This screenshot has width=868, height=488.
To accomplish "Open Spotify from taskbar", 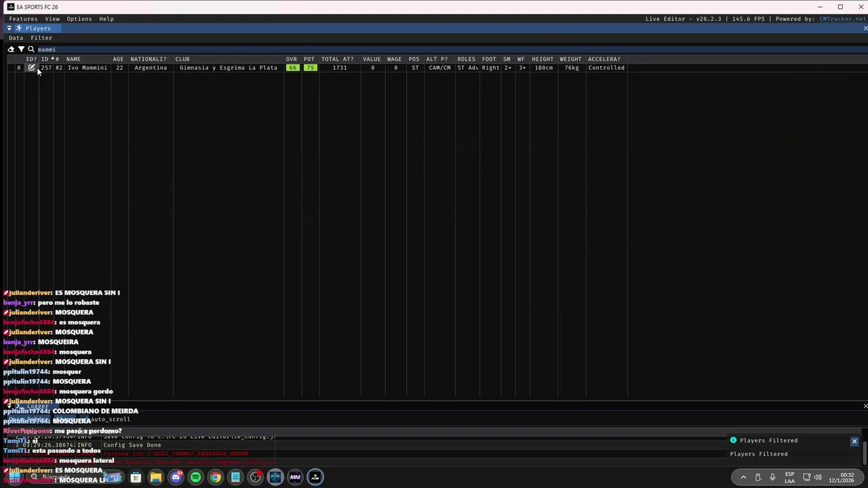I will point(195,477).
